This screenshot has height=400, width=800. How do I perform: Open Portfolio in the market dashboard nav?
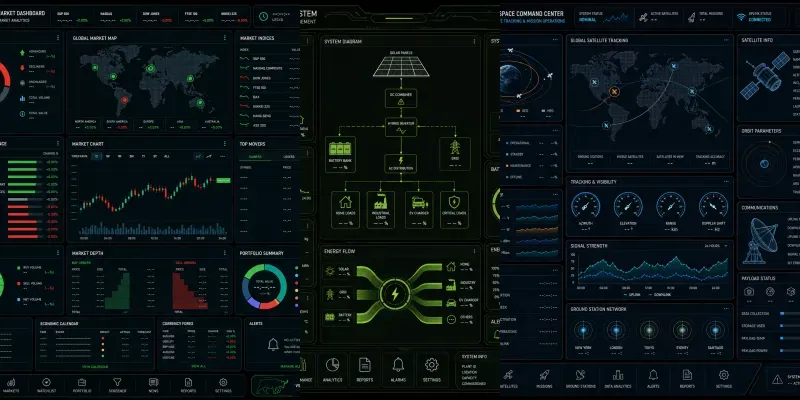(x=82, y=385)
